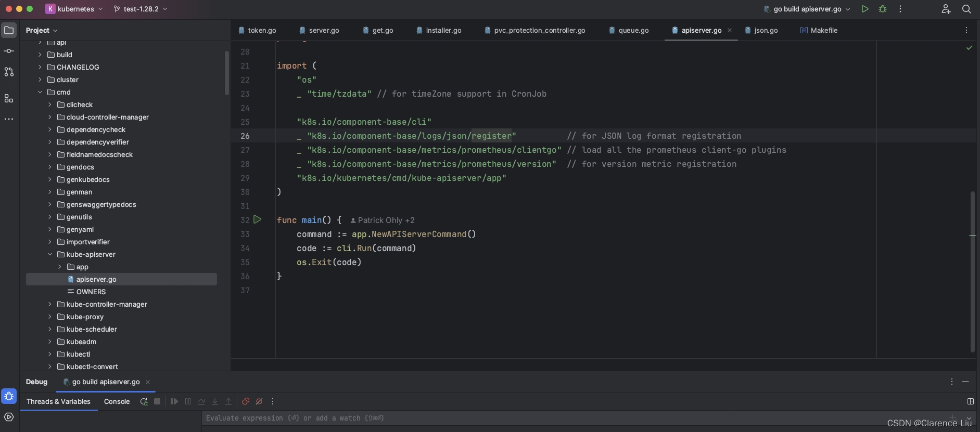The width and height of the screenshot is (980, 432).
Task: Open the Pull Requests tool window icon
Action: (9, 72)
